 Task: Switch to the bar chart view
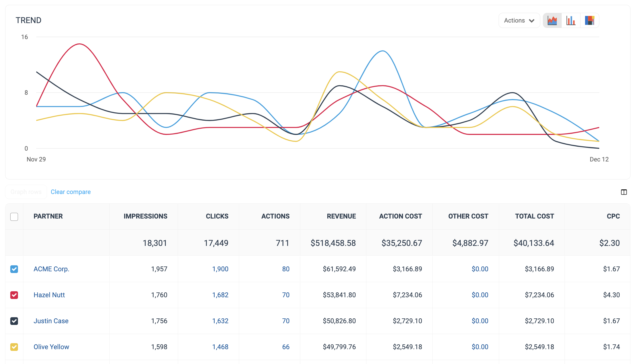pos(571,21)
